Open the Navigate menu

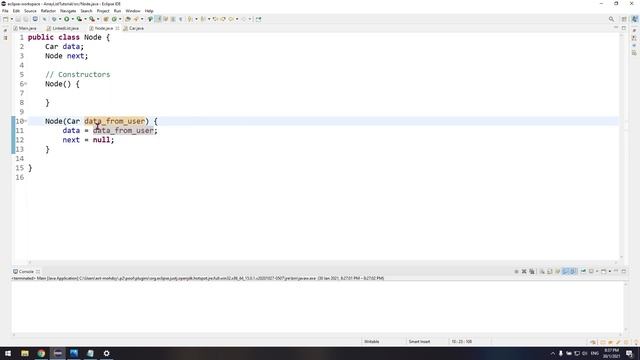pos(68,11)
